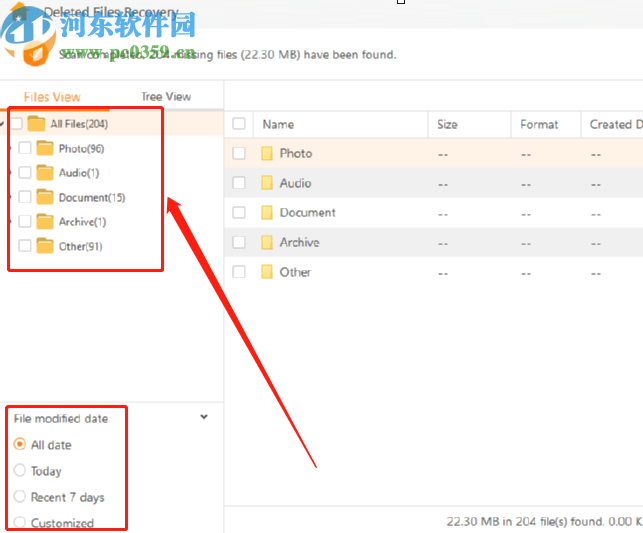Image resolution: width=643 pixels, height=533 pixels.
Task: Click the File modified date heading
Action: pos(61,419)
